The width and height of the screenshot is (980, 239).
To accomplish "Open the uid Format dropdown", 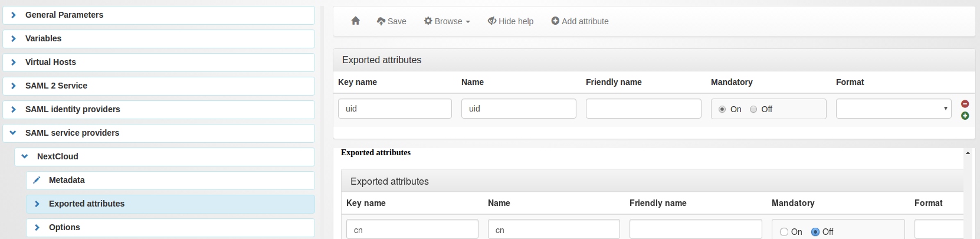I will [893, 109].
